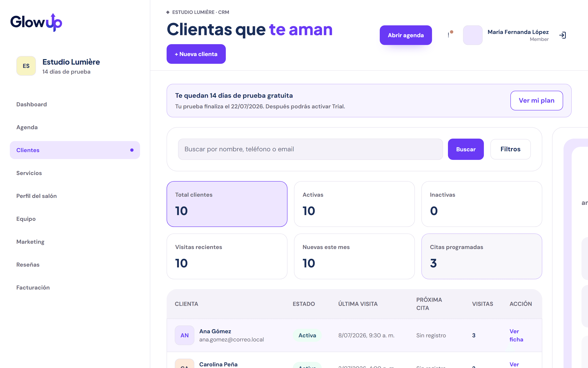Click the Activa status badge for Ana Gómez
588x368 pixels.
point(307,335)
